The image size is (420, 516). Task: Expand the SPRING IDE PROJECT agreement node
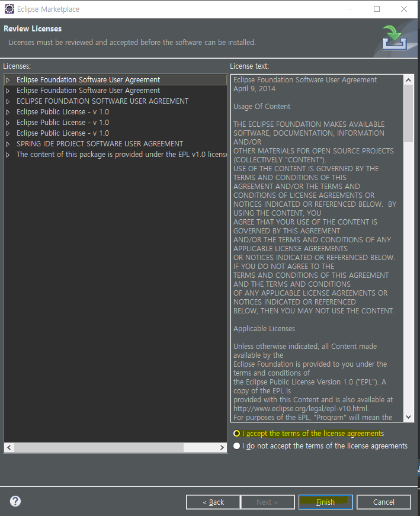[x=8, y=144]
